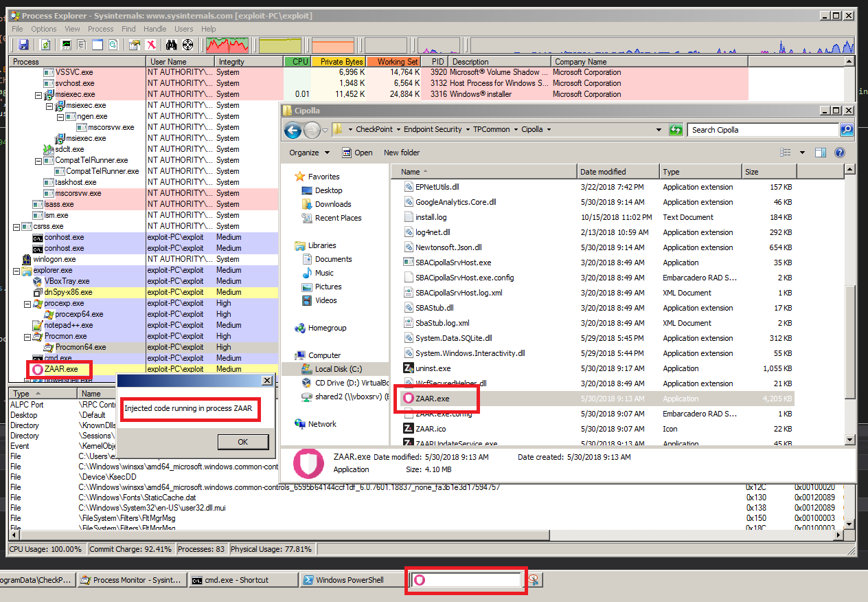The width and height of the screenshot is (868, 602).
Task: Click the red X Kill Process icon
Action: point(150,45)
